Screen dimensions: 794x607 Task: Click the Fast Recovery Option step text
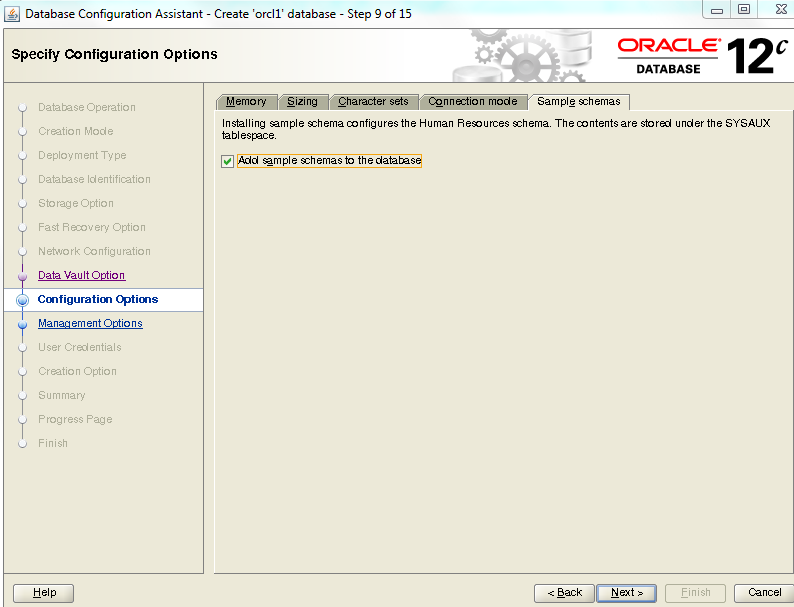pyautogui.click(x=92, y=227)
